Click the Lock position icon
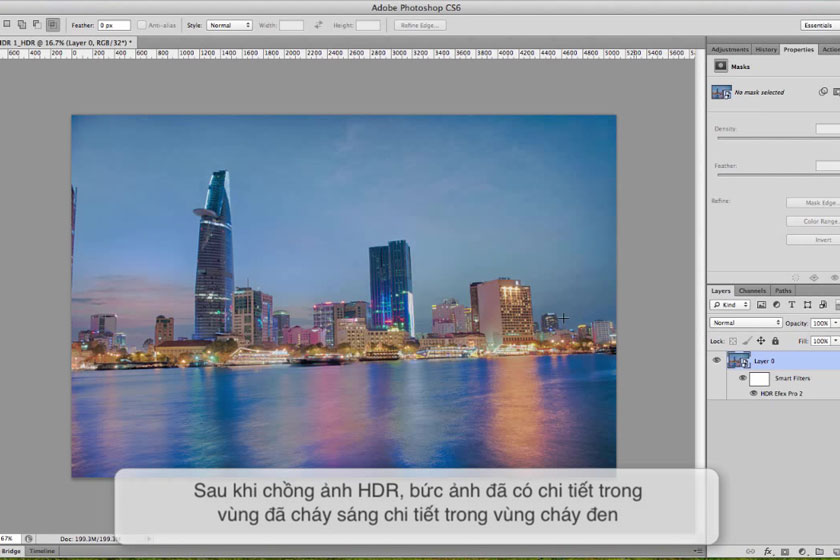Screen dimensions: 840x560 761,341
